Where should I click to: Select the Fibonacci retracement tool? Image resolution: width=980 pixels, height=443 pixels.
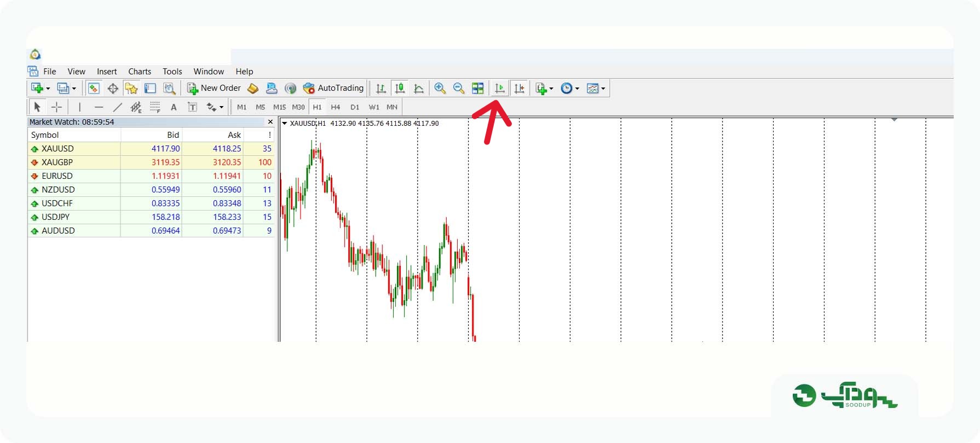tap(155, 107)
